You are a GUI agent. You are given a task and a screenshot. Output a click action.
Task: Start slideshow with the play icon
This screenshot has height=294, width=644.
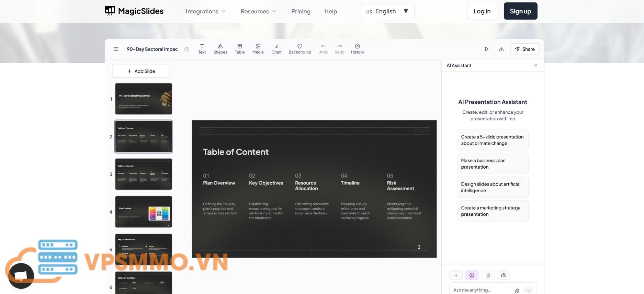coord(487,49)
